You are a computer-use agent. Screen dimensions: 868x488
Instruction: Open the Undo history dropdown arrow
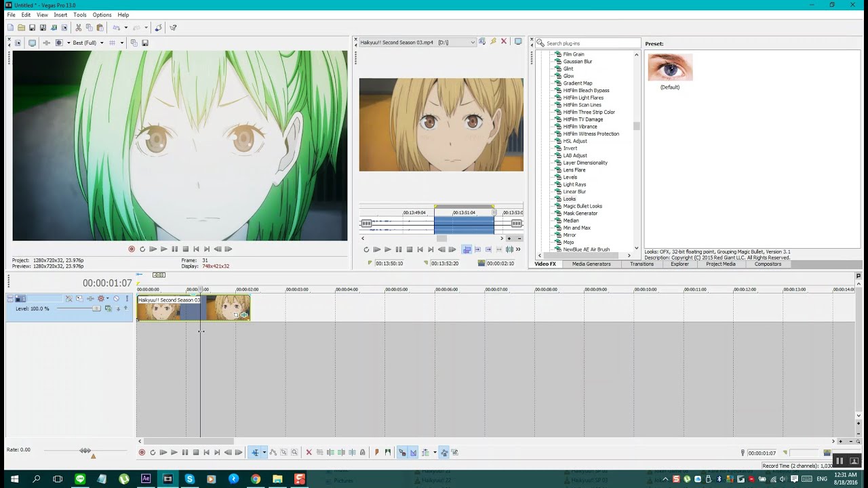(125, 28)
